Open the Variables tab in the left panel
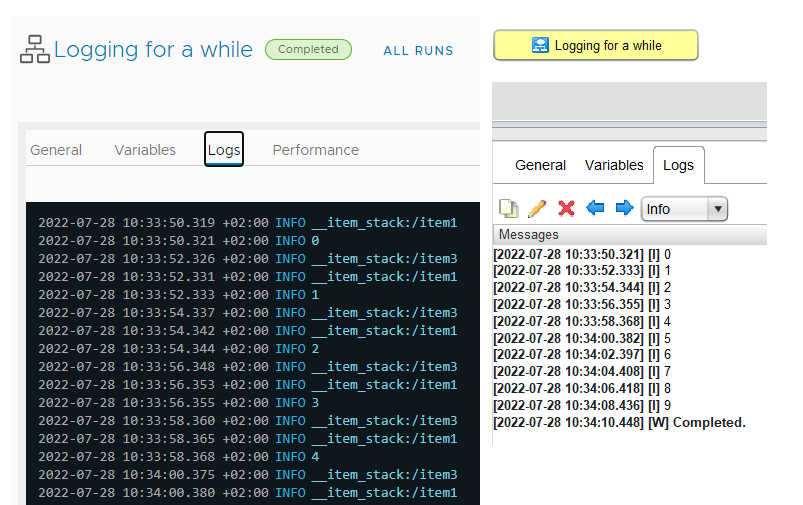This screenshot has width=803, height=505. (x=145, y=150)
